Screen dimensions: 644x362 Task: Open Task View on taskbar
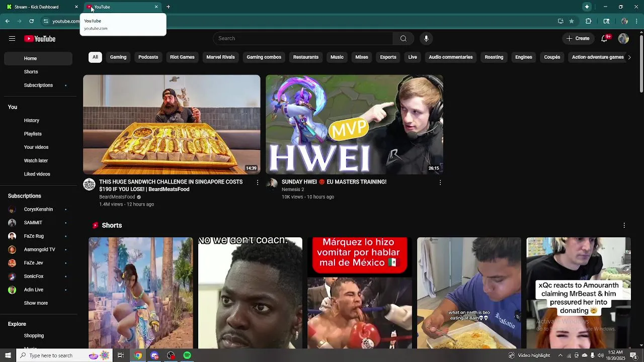[x=121, y=355]
